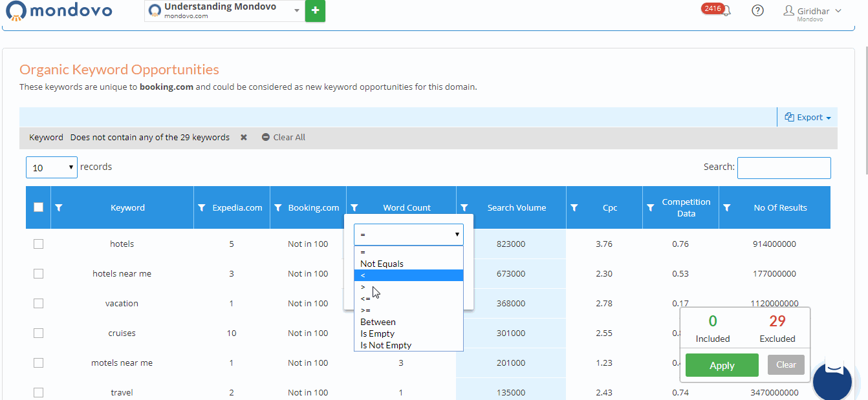868x400 pixels.
Task: Click the search volume value 201000
Action: (511, 363)
